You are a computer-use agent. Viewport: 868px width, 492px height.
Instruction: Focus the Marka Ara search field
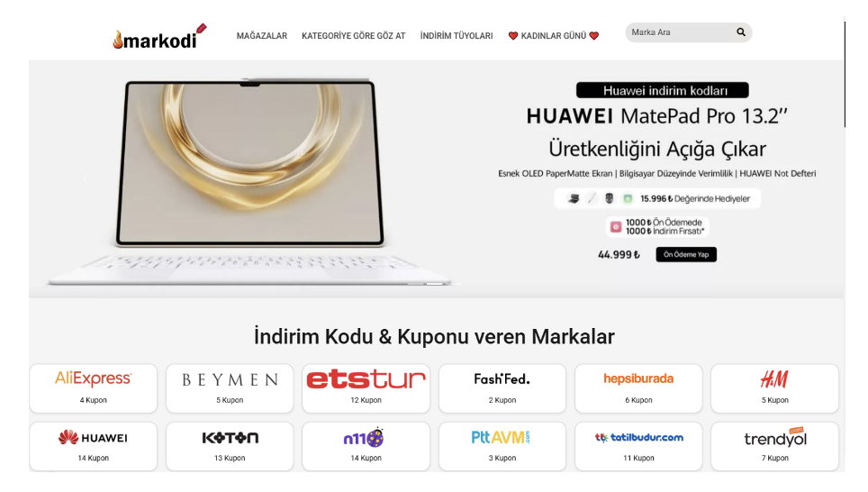pos(681,32)
